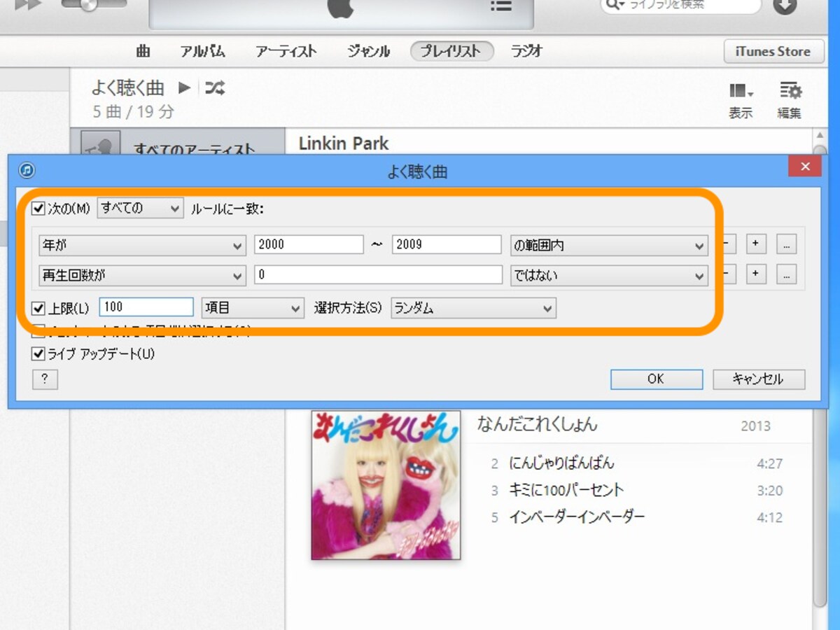
Task: Close the よく聴く曲 dialog
Action: pyautogui.click(x=804, y=167)
